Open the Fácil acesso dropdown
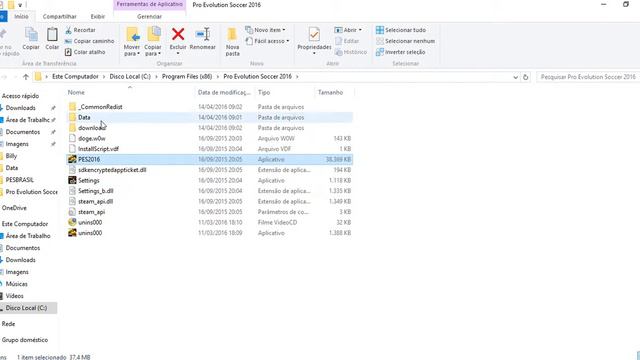 click(x=267, y=41)
